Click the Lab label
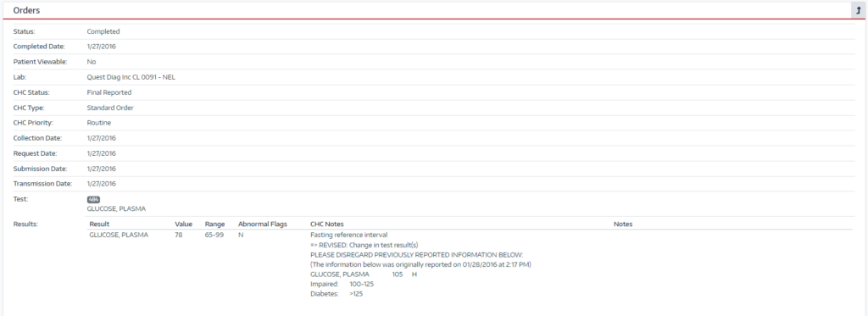Image resolution: width=868 pixels, height=316 pixels. click(20, 77)
